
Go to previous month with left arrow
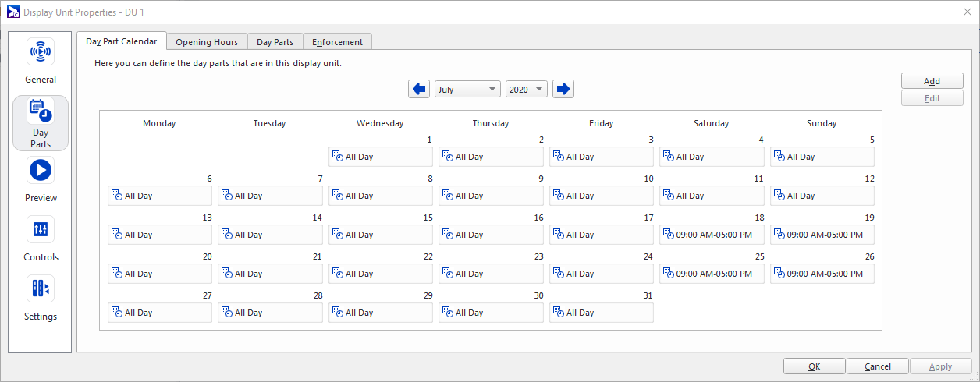pyautogui.click(x=419, y=90)
